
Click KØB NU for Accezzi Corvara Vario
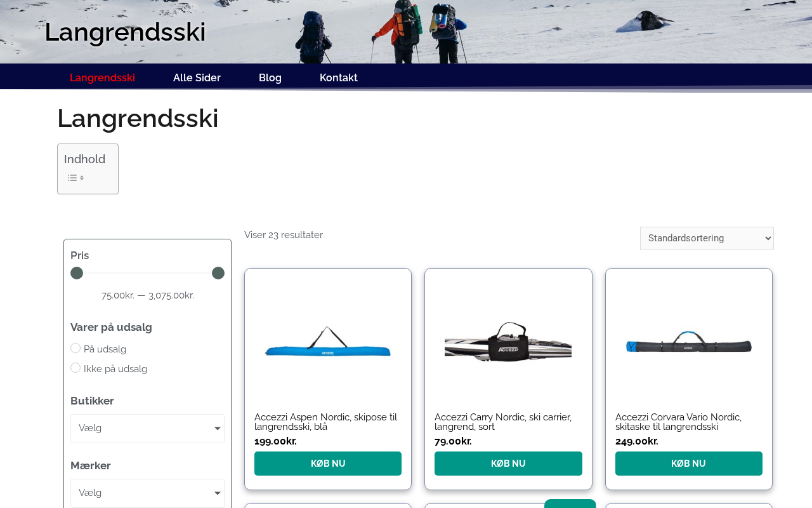coord(689,464)
